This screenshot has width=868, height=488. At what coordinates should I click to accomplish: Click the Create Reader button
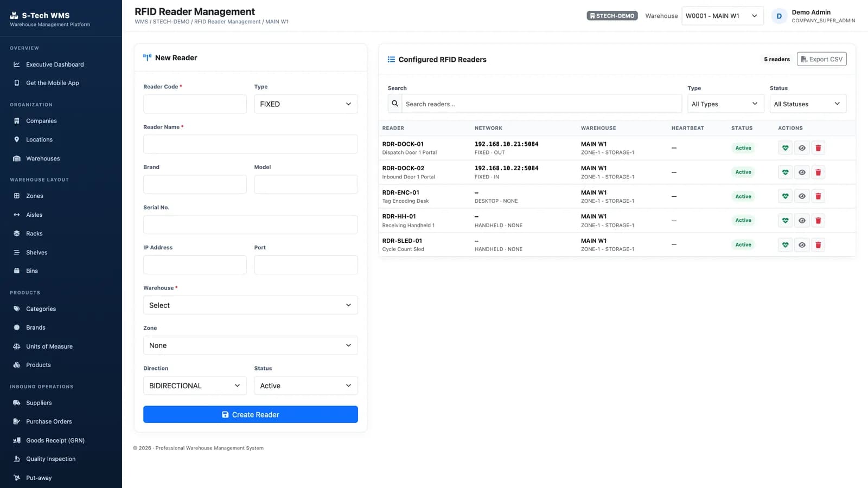251,414
